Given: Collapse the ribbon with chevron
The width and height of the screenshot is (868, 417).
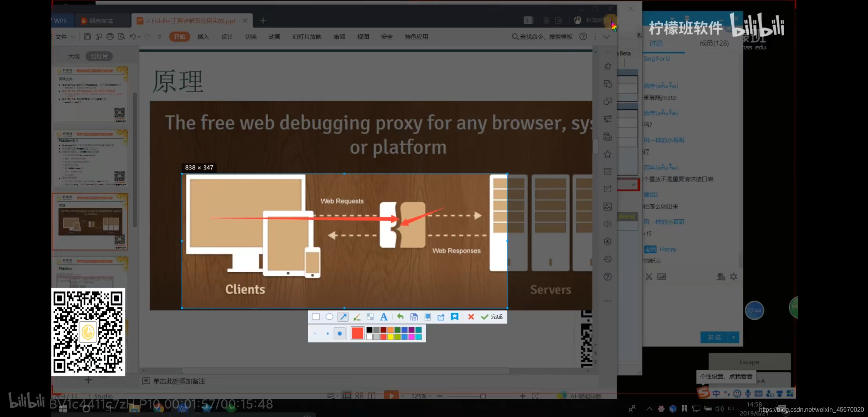Looking at the screenshot, I should pos(607,37).
